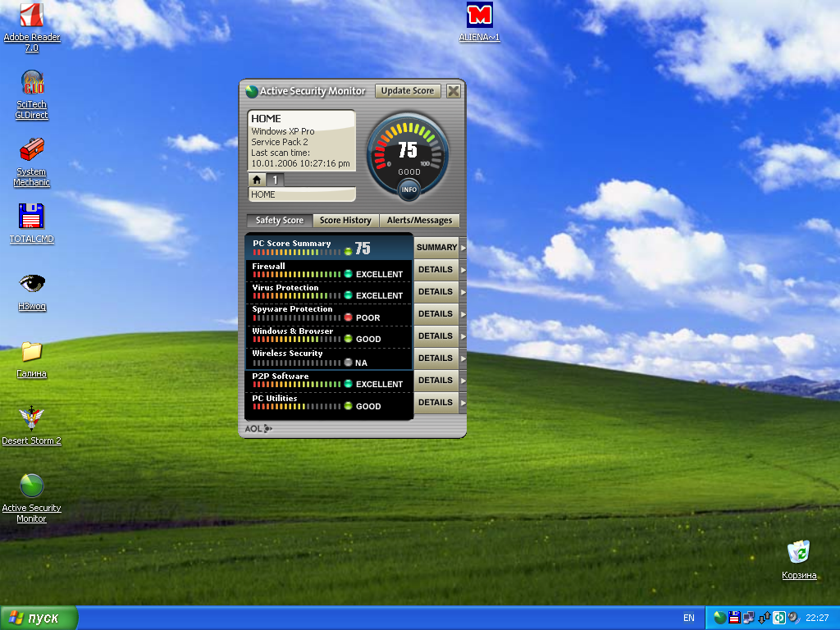Expand Wireless Security details arrow
840x630 pixels.
coord(463,358)
